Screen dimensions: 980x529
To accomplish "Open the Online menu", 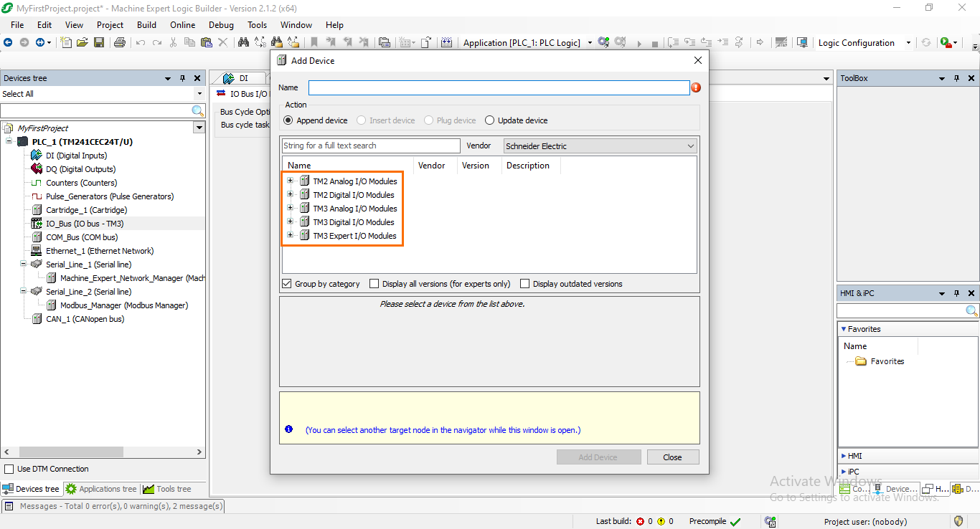I will 182,25.
